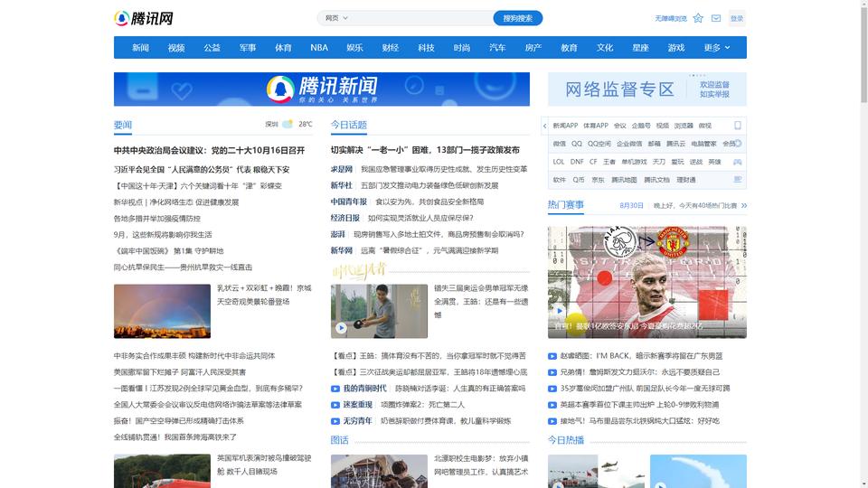
Task: Open 腾讯地图 in services panel
Action: click(624, 180)
